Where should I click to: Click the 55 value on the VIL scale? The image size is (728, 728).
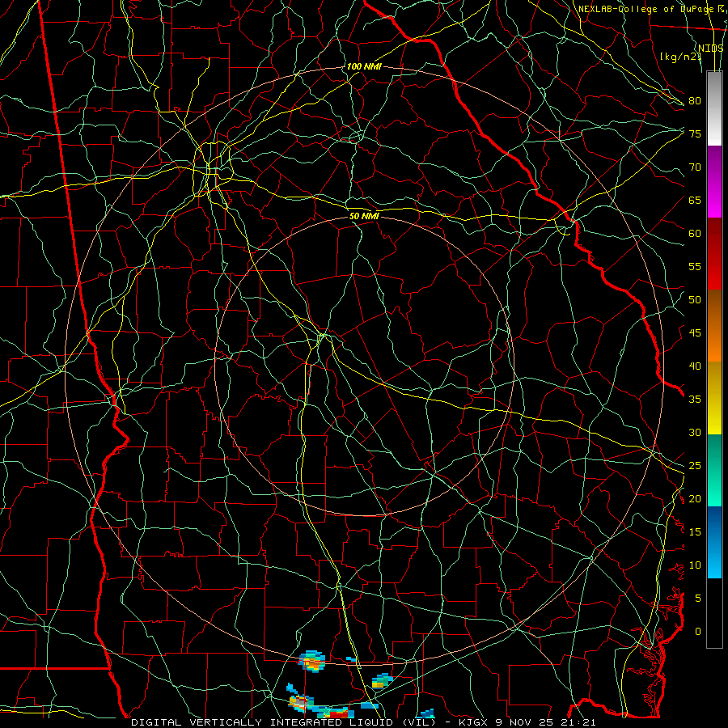pos(695,266)
